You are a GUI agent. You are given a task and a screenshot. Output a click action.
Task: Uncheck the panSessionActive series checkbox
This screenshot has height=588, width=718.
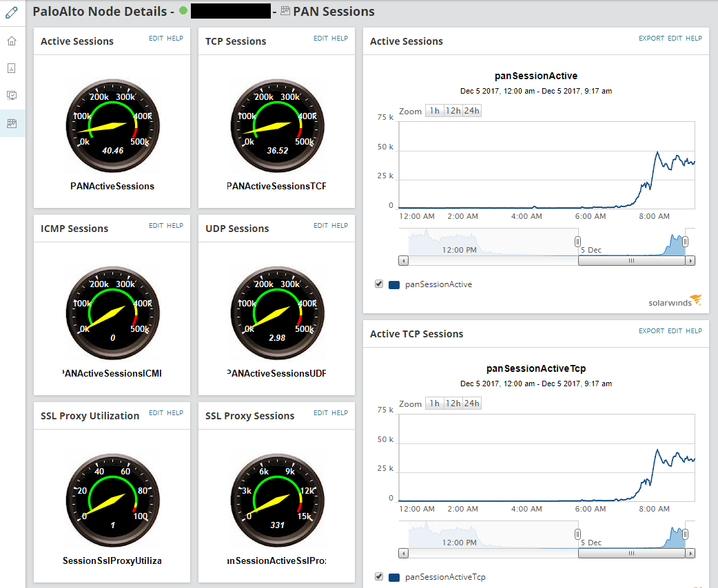point(379,284)
